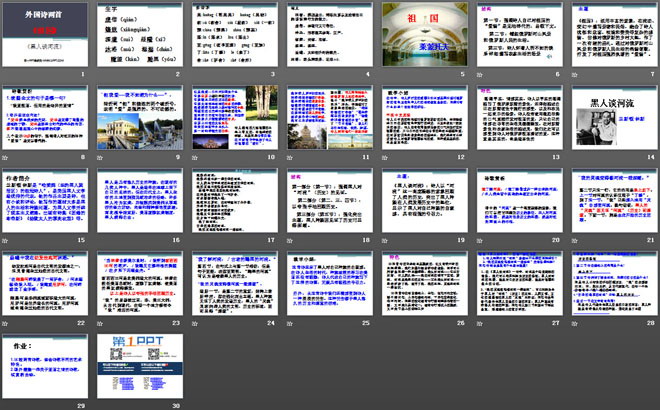Image resolution: width=660 pixels, height=410 pixels.
Task: Select title slide 1 外国诗两首
Action: 45,35
